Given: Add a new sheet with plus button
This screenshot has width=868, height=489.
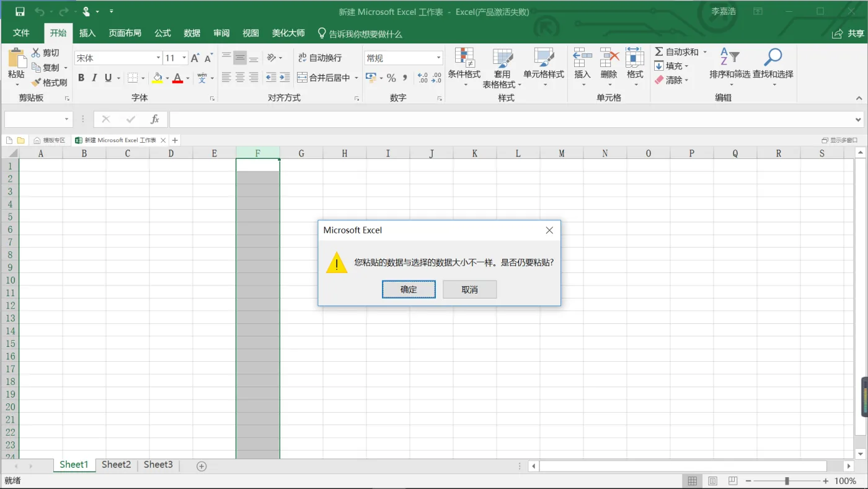Looking at the screenshot, I should click(x=201, y=466).
